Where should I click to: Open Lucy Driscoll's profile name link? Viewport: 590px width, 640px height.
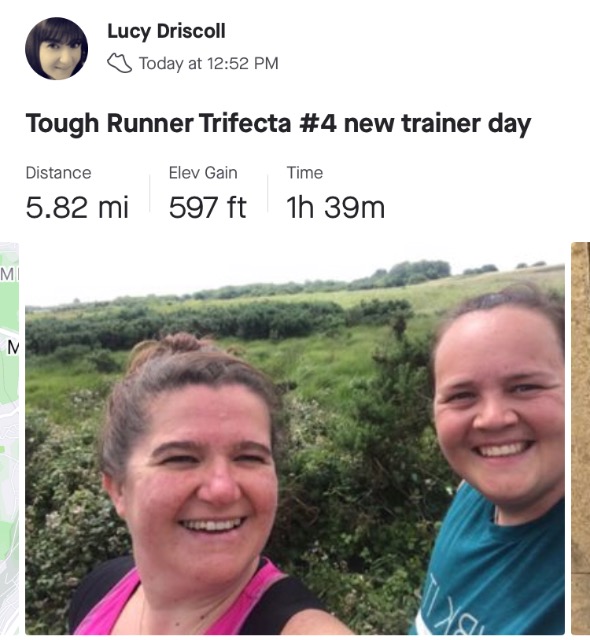[x=166, y=31]
